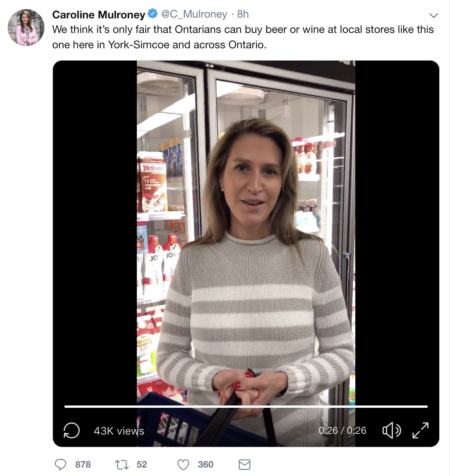Share via the envelope message icon
Screen dimensions: 450x476
pyautogui.click(x=245, y=465)
